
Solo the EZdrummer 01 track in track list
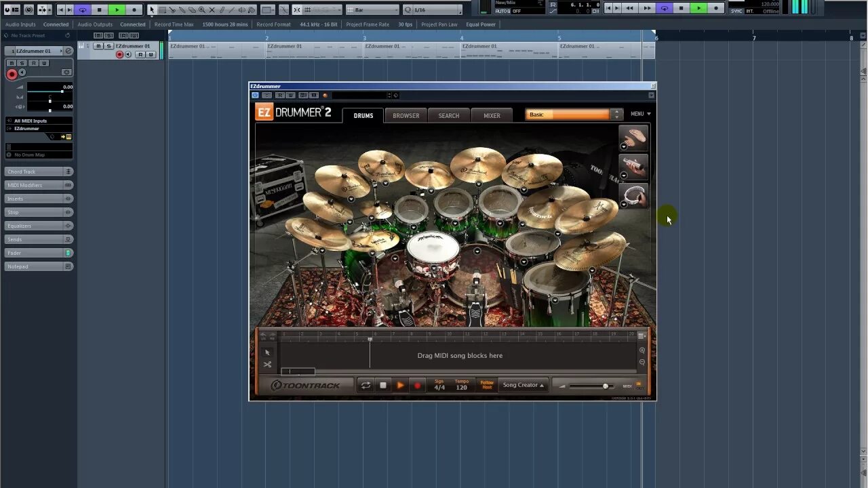[x=108, y=46]
